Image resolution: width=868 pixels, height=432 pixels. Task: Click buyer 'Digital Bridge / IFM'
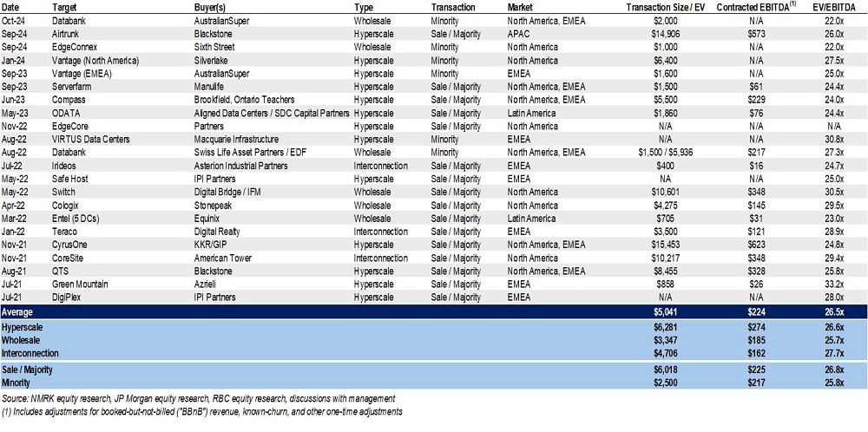pyautogui.click(x=228, y=192)
